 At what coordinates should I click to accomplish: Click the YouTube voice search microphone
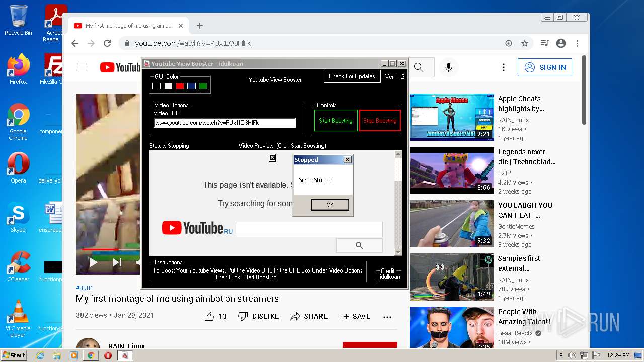pyautogui.click(x=449, y=67)
